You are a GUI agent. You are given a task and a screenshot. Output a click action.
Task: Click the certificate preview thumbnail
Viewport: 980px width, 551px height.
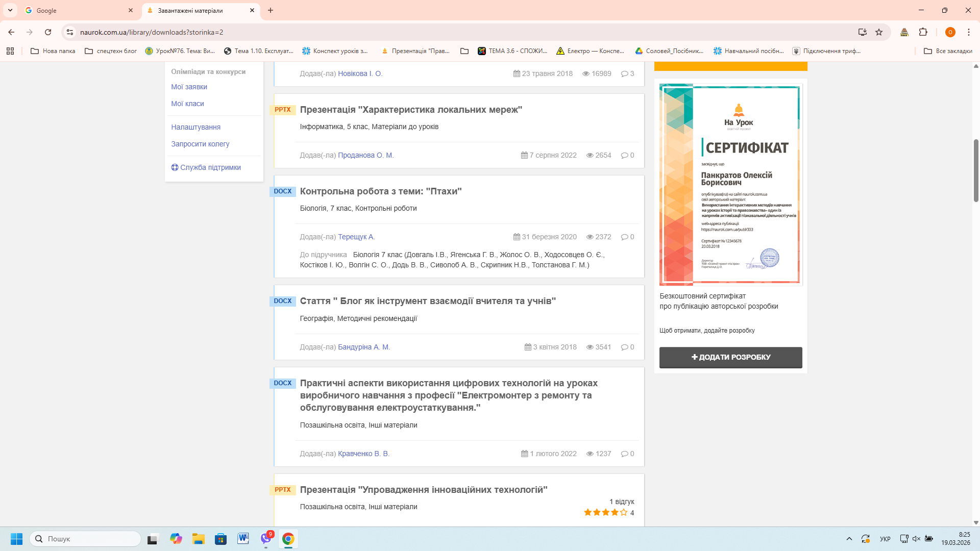pyautogui.click(x=730, y=184)
